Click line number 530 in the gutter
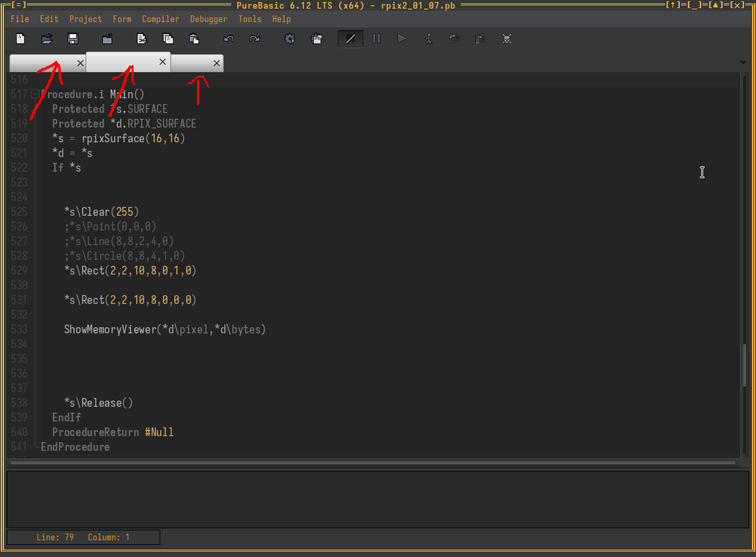 (x=19, y=285)
